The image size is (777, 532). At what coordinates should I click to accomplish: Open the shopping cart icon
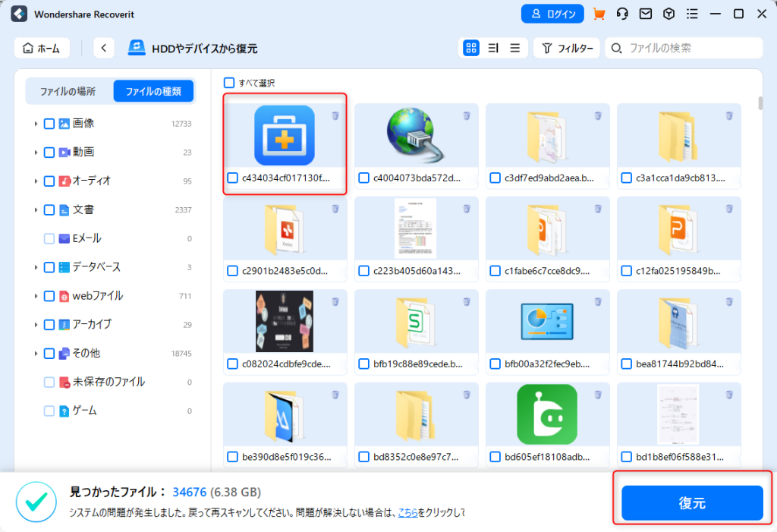coord(599,14)
